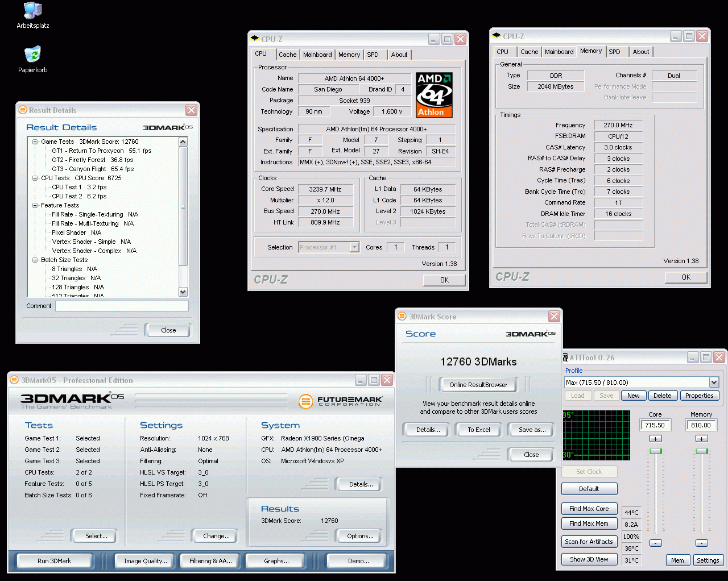Image resolution: width=728 pixels, height=582 pixels.
Task: Click the Futuremark logo icon in 3DMark05
Action: [x=305, y=401]
